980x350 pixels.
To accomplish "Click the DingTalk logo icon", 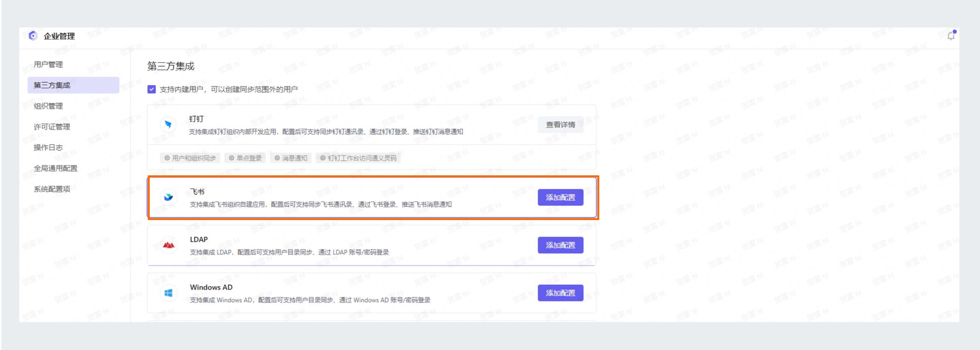I will click(168, 124).
